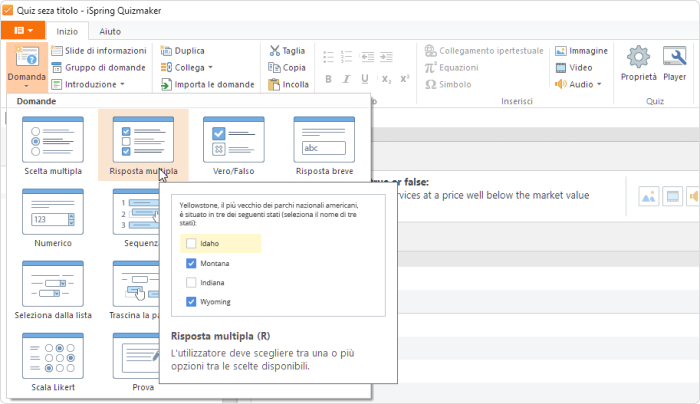
Task: Check the Idaho checkbox in preview
Action: tap(191, 243)
